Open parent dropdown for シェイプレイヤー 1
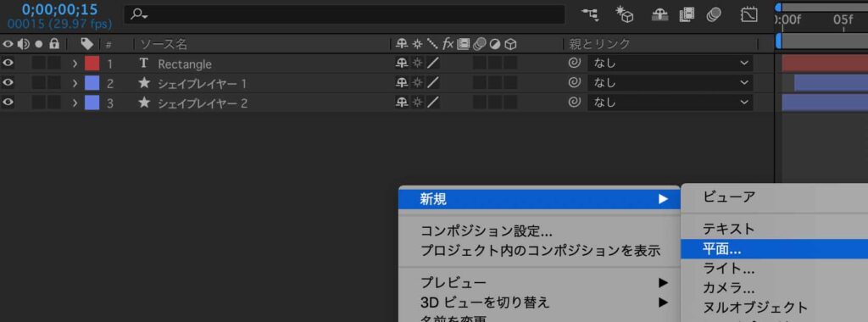The image size is (868, 322). (x=670, y=83)
